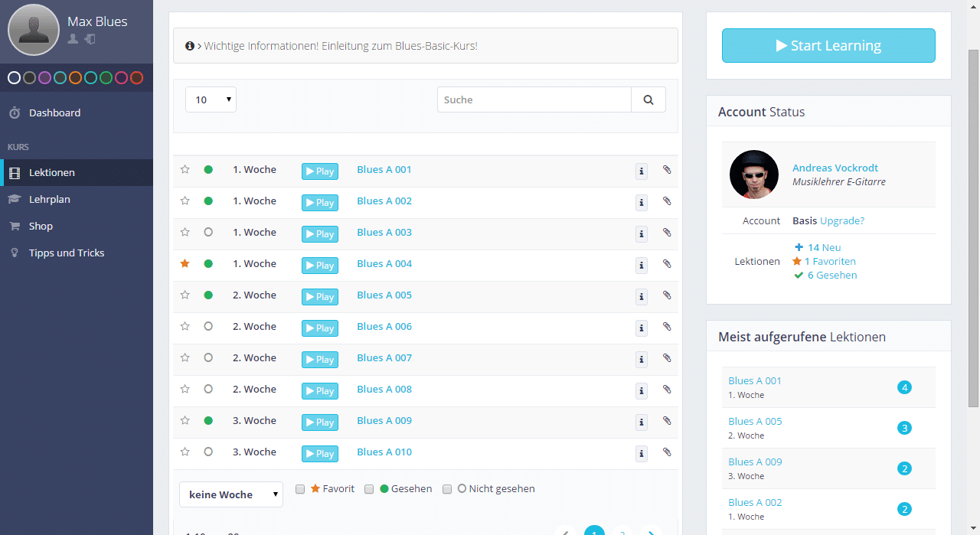Select Lektionen in the sidebar

click(x=77, y=172)
